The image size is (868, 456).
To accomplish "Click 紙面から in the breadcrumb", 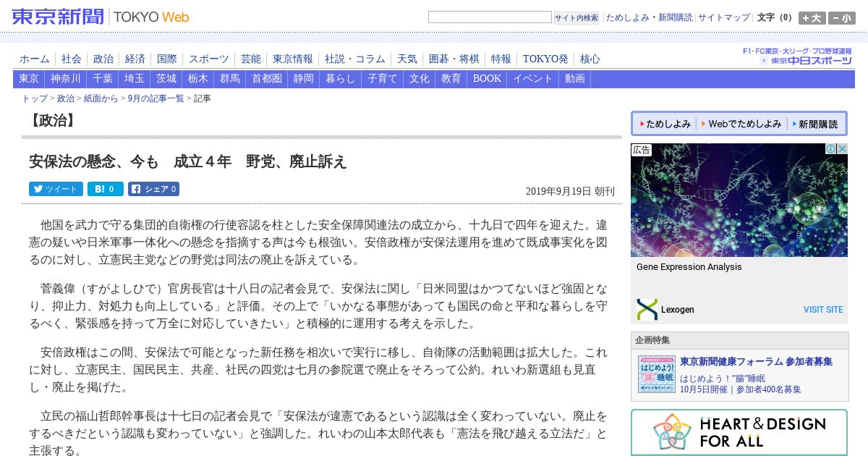I will pos(101,98).
